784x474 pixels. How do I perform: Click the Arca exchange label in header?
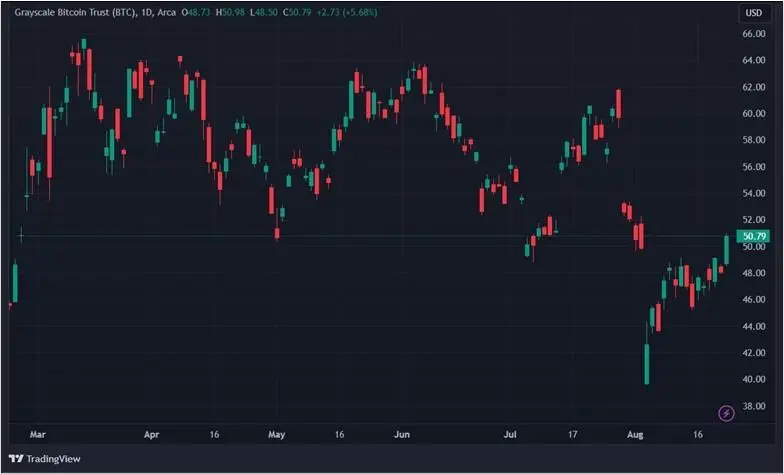pyautogui.click(x=167, y=13)
